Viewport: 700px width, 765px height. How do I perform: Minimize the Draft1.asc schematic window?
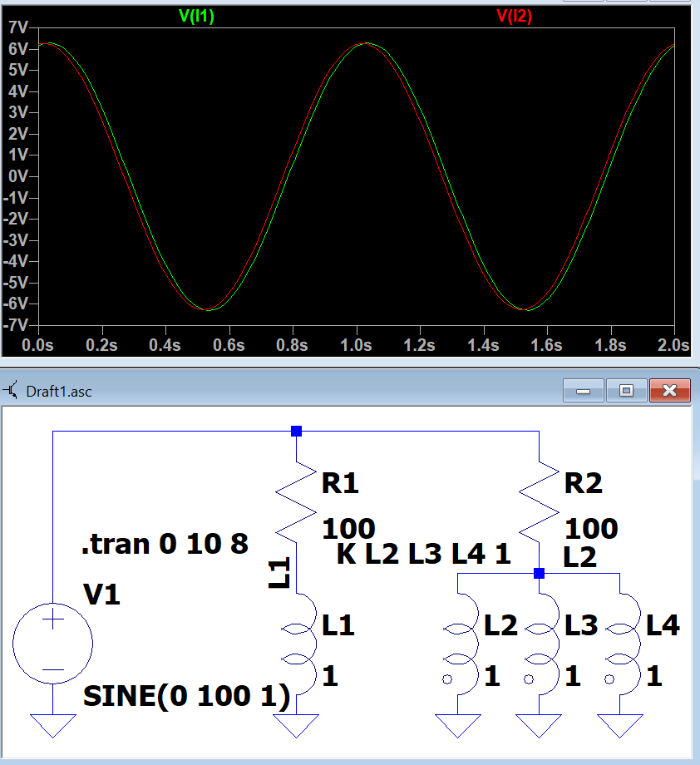(x=584, y=391)
